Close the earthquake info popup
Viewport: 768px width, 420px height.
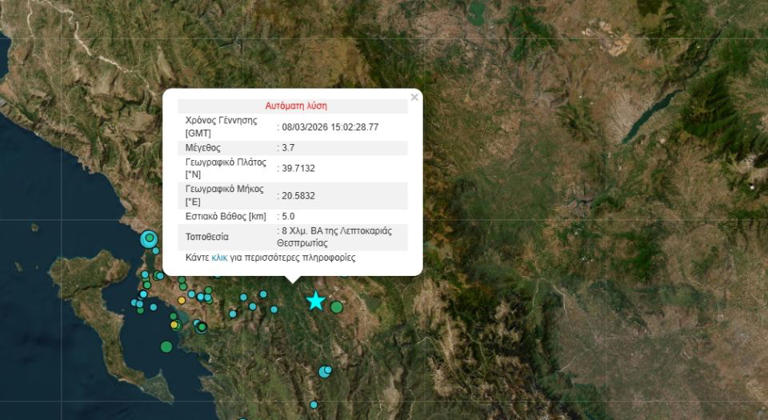pos(414,98)
